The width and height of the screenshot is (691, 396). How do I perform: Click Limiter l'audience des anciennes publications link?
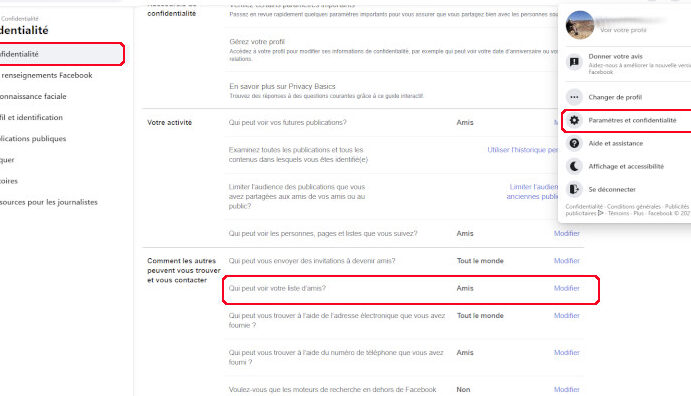pyautogui.click(x=532, y=192)
